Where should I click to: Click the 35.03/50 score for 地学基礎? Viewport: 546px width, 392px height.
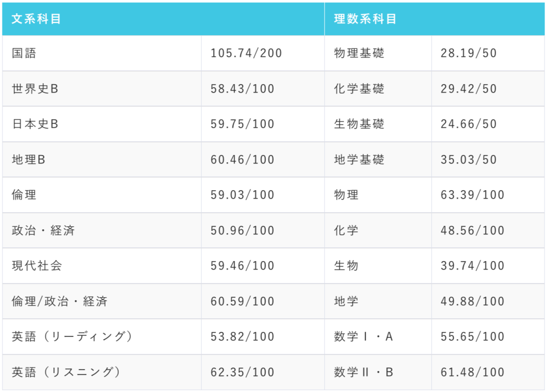click(x=468, y=160)
